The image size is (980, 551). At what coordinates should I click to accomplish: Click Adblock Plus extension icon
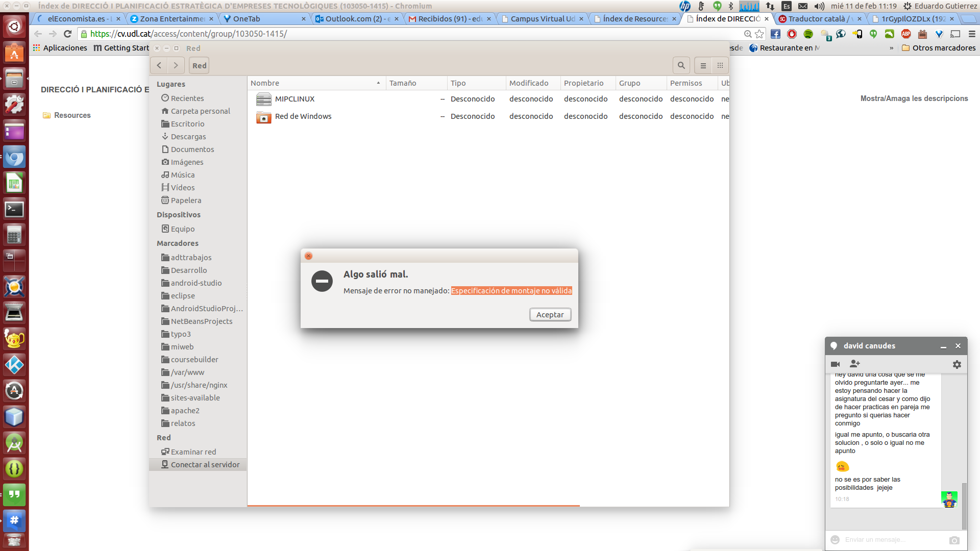tap(906, 34)
